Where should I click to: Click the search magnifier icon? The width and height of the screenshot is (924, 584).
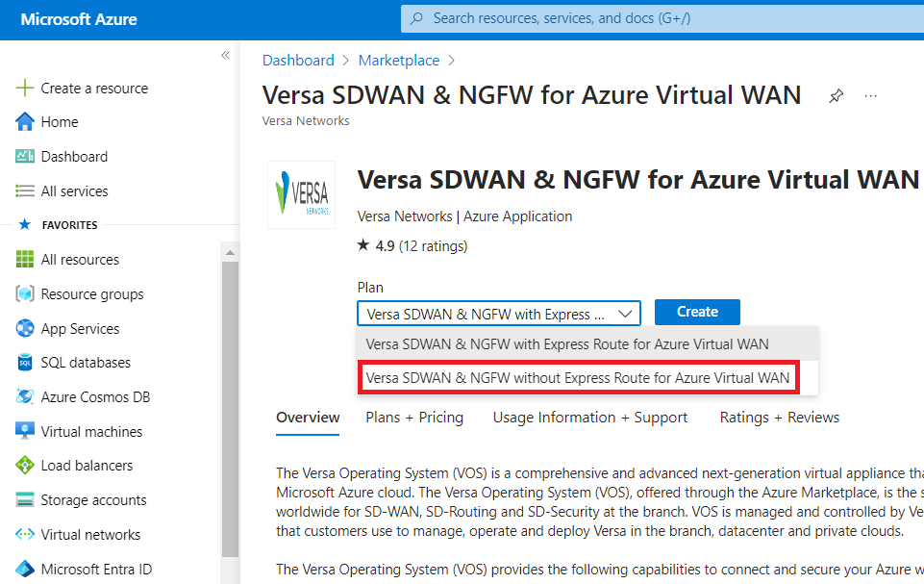tap(416, 18)
